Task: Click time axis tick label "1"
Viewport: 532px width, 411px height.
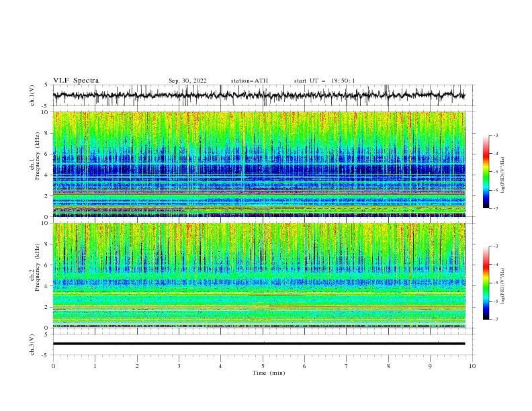Action: [95, 366]
